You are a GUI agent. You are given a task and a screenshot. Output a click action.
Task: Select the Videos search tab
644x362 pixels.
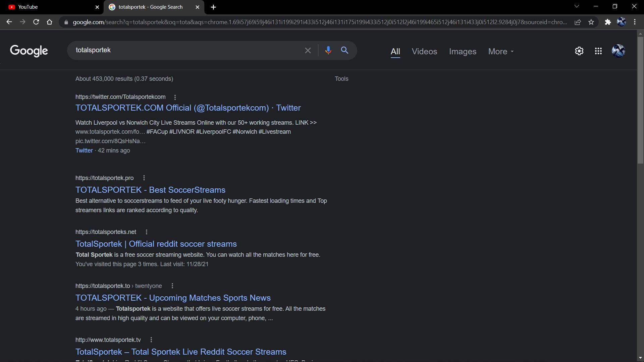424,52
